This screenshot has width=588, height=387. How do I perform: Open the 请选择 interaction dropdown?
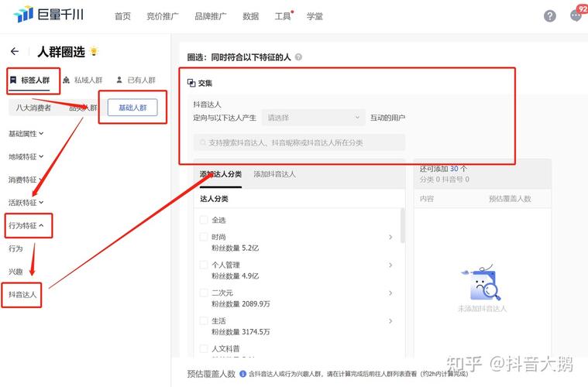point(313,118)
